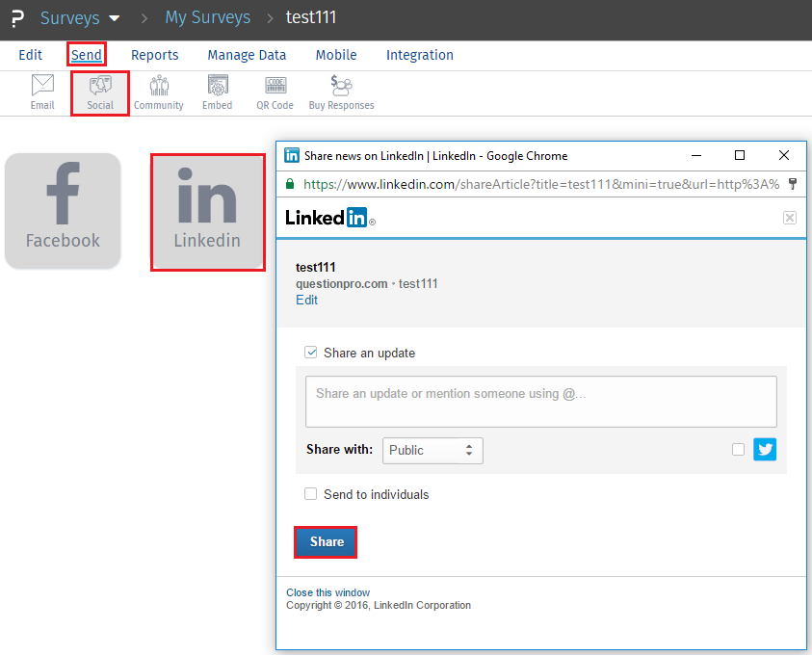Click the test111 breadcrumb title

[311, 17]
